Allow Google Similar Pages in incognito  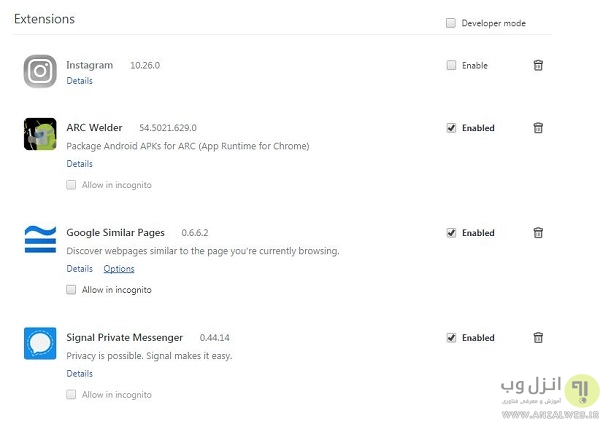tap(71, 290)
